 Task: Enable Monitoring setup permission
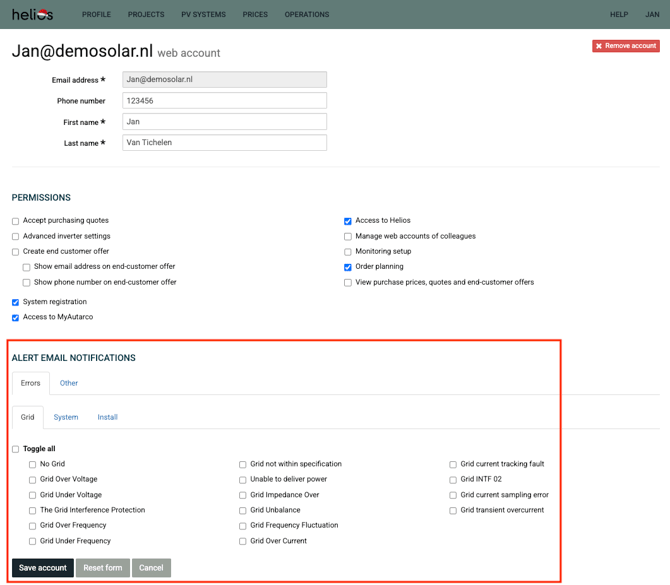348,252
